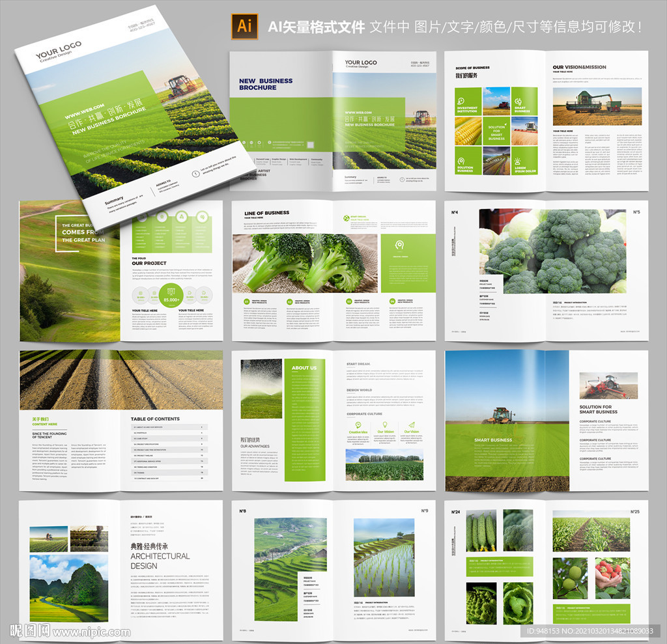Screen dimensions: 667x644
Task: Click the Our Mission lightbulb icon
Action: pyautogui.click(x=385, y=425)
